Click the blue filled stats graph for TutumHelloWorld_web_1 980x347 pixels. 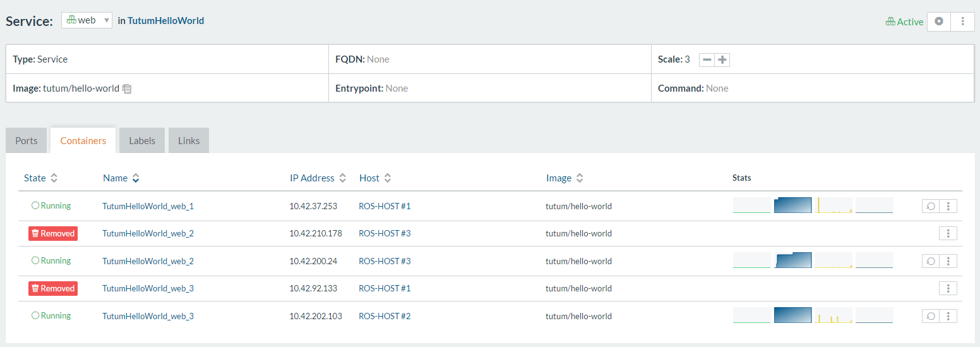(x=792, y=205)
